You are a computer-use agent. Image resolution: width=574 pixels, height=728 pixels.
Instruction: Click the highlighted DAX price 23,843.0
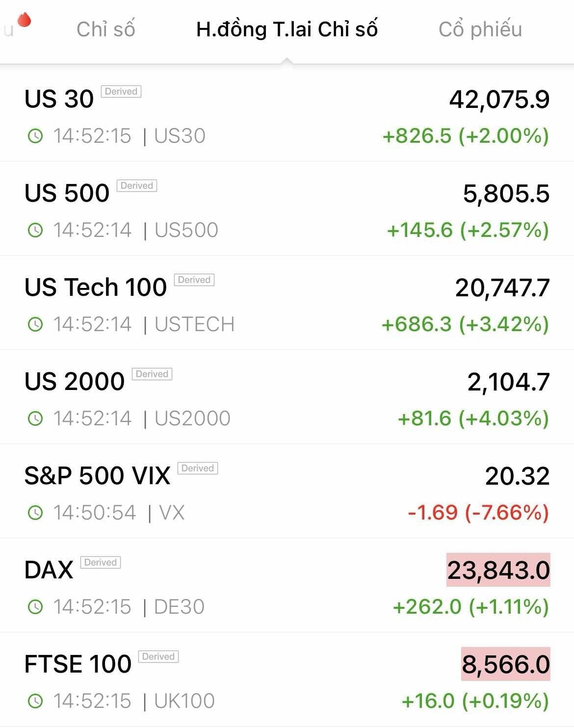(x=498, y=570)
